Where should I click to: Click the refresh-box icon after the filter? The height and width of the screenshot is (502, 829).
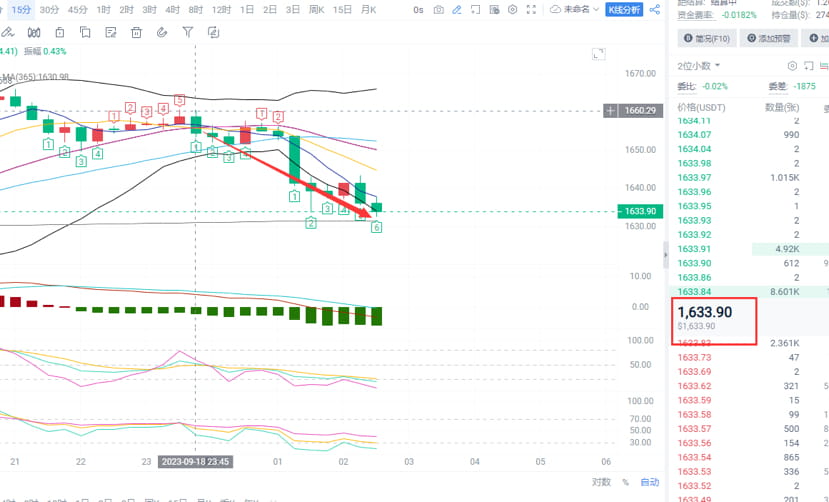[214, 33]
